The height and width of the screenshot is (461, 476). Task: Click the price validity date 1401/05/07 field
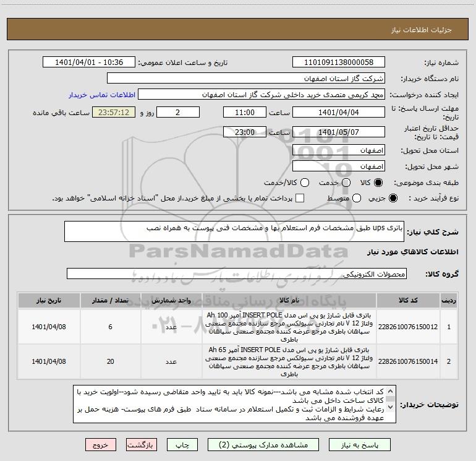tap(339, 132)
